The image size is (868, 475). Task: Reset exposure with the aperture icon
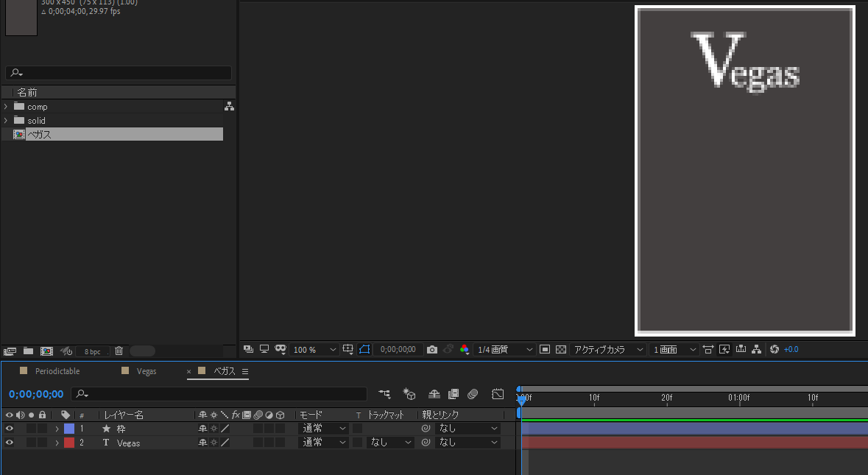tap(775, 349)
